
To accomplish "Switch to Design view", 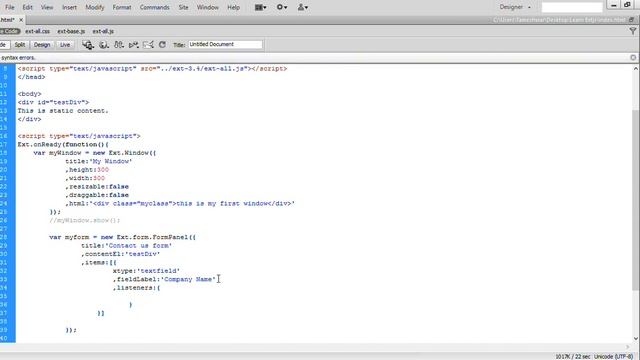I will point(42,45).
